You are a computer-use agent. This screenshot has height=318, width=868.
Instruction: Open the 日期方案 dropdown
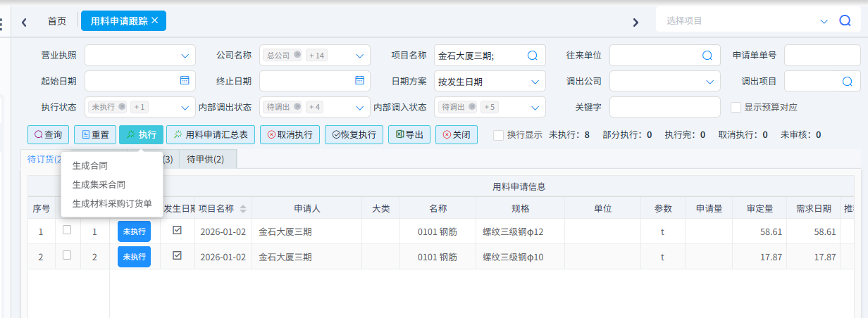coord(534,82)
